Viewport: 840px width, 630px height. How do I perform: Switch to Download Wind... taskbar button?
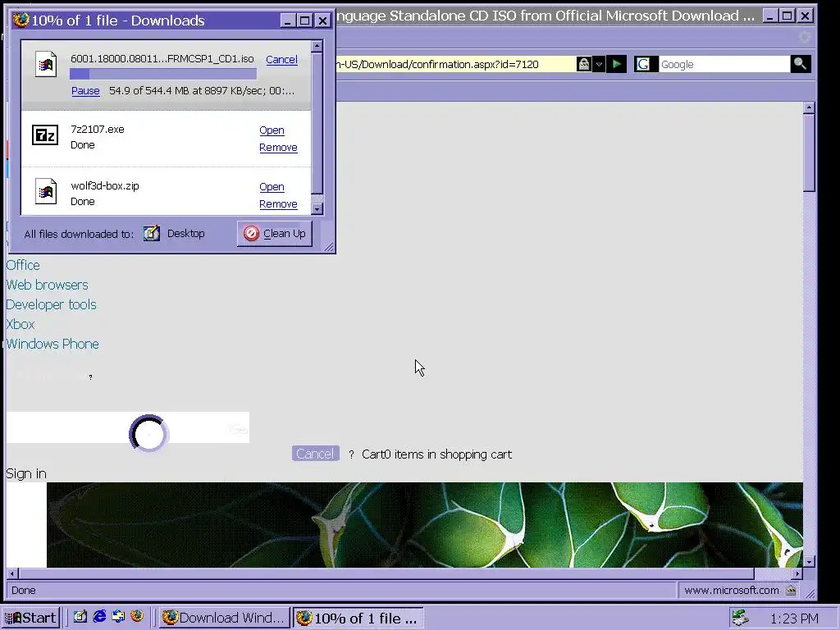point(224,618)
